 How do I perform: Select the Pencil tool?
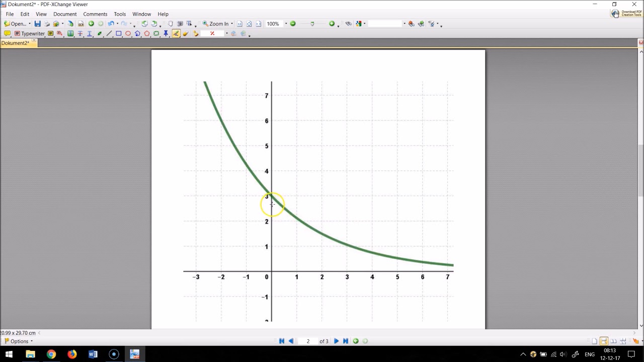point(176,34)
